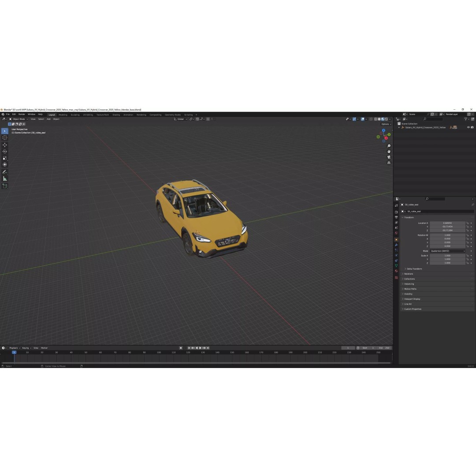Open the timeline Marker menu

45,348
